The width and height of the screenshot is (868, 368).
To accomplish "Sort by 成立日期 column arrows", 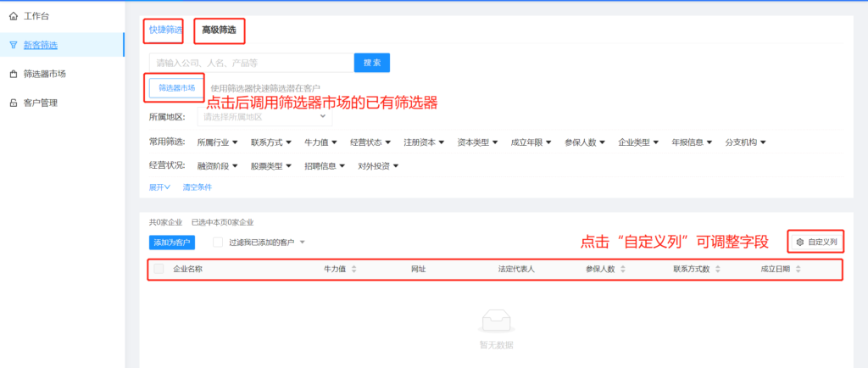I will 798,269.
